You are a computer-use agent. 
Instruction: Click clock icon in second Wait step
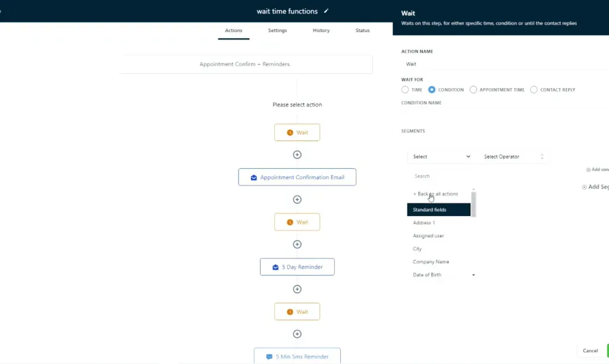pyautogui.click(x=290, y=222)
